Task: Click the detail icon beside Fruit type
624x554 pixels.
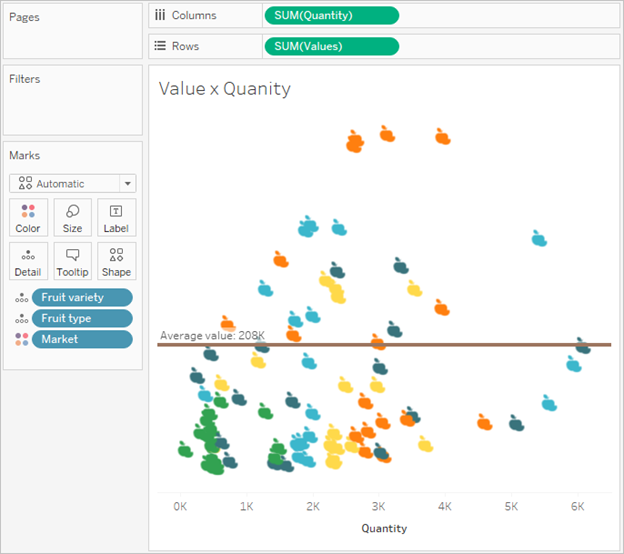Action: click(x=22, y=318)
